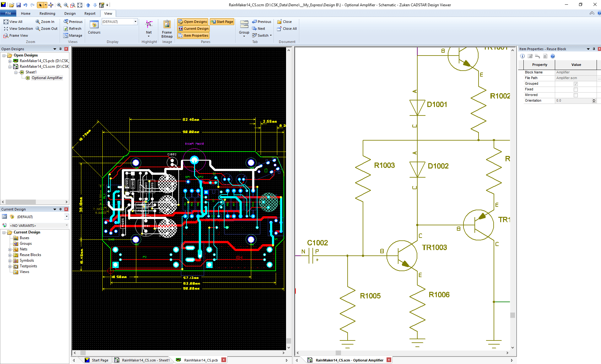The height and width of the screenshot is (364, 601).
Task: Click the Start Page button in Panes group
Action: pos(222,21)
